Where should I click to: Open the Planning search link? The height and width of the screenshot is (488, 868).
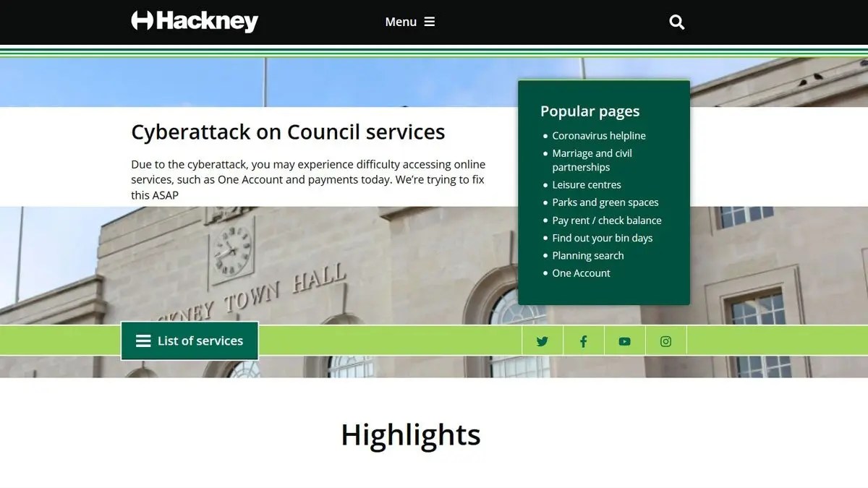coord(588,255)
